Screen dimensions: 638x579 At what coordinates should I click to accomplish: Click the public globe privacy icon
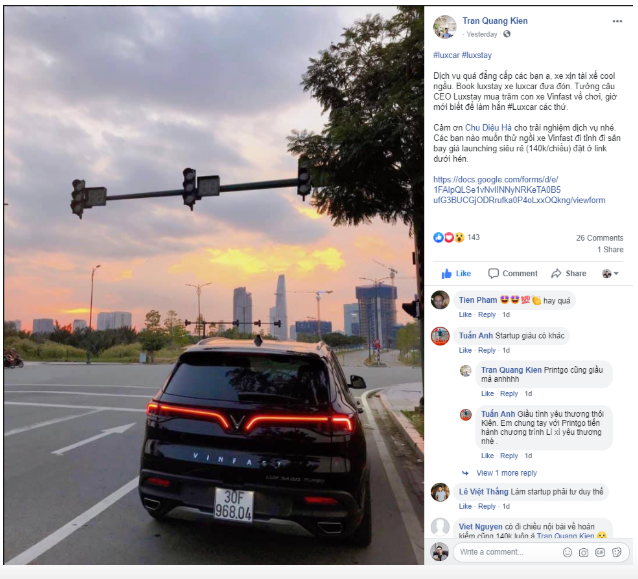click(x=507, y=34)
